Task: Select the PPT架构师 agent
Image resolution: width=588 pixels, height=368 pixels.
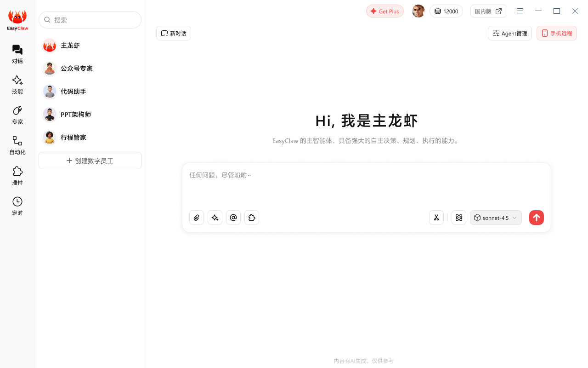Action: coord(90,115)
